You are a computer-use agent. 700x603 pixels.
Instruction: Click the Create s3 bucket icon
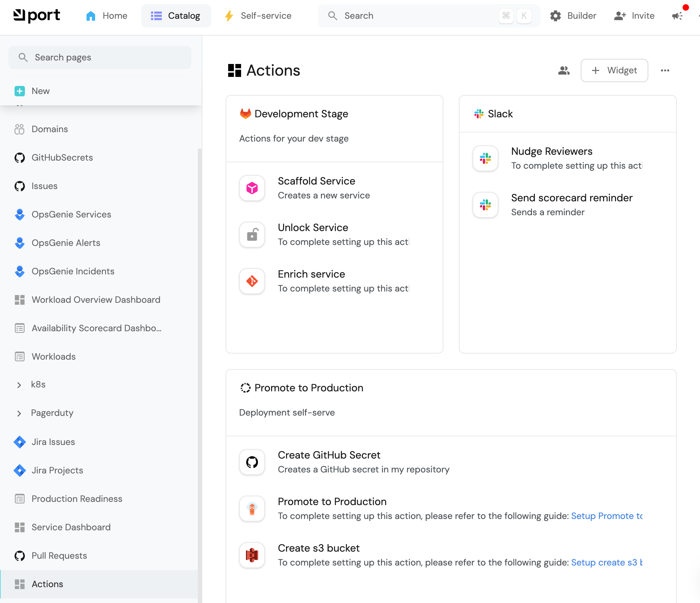[x=252, y=555]
